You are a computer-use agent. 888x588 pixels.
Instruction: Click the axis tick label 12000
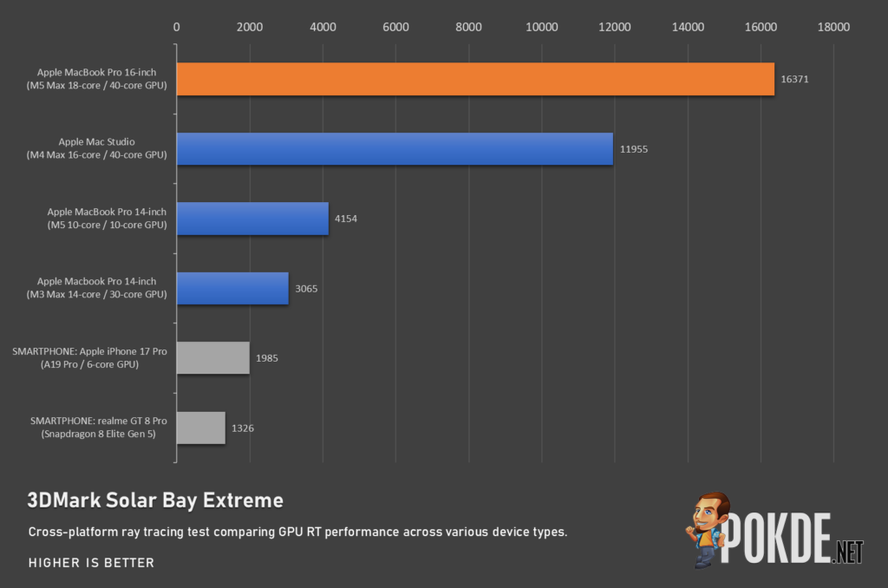click(x=615, y=27)
